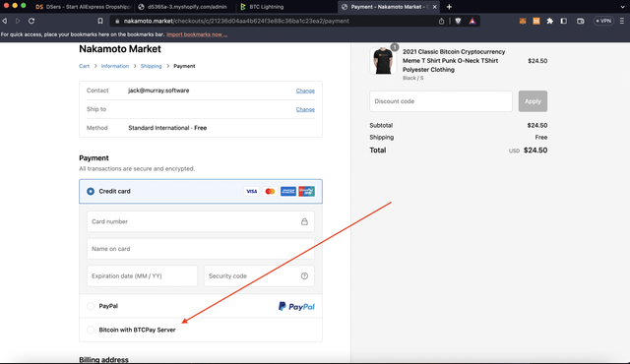
Task: Click the Mastercard logo
Action: click(x=270, y=192)
